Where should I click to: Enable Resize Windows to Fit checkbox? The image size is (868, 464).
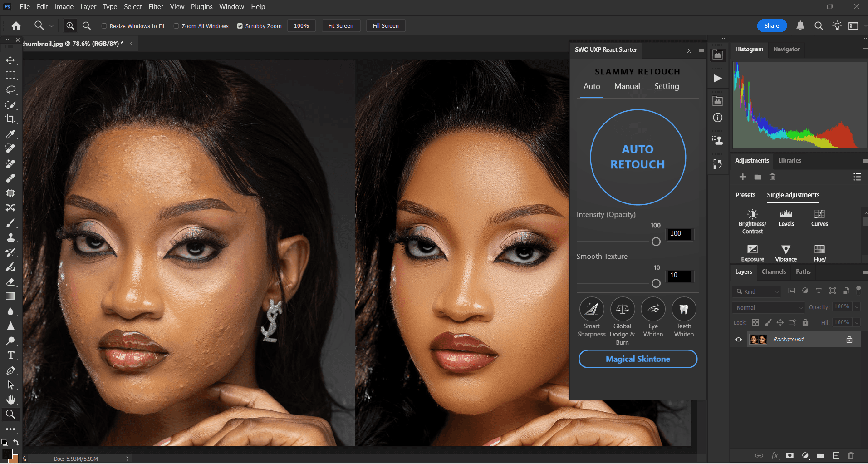[104, 26]
